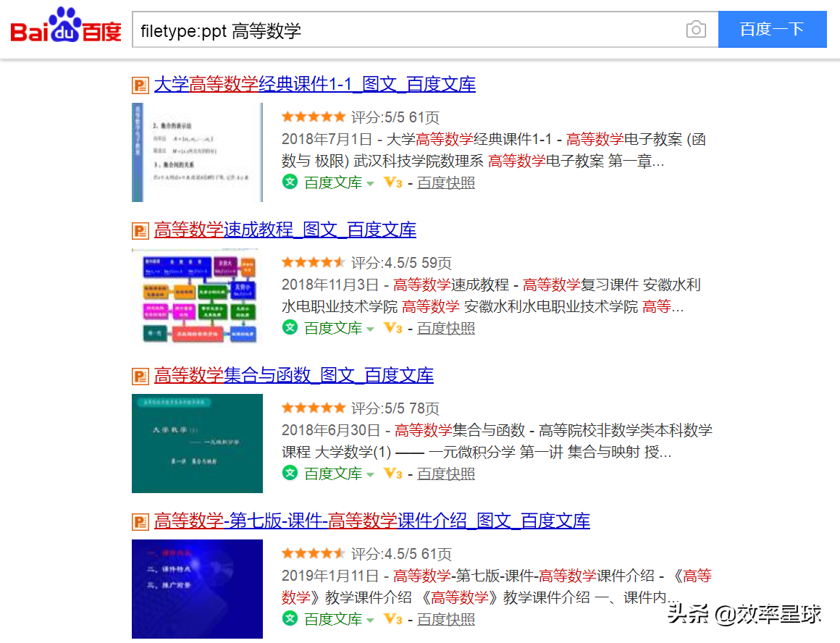Viewport: 840px width, 643px height.
Task: Open 百度快照 for 2018年11月3日 result
Action: click(x=446, y=328)
